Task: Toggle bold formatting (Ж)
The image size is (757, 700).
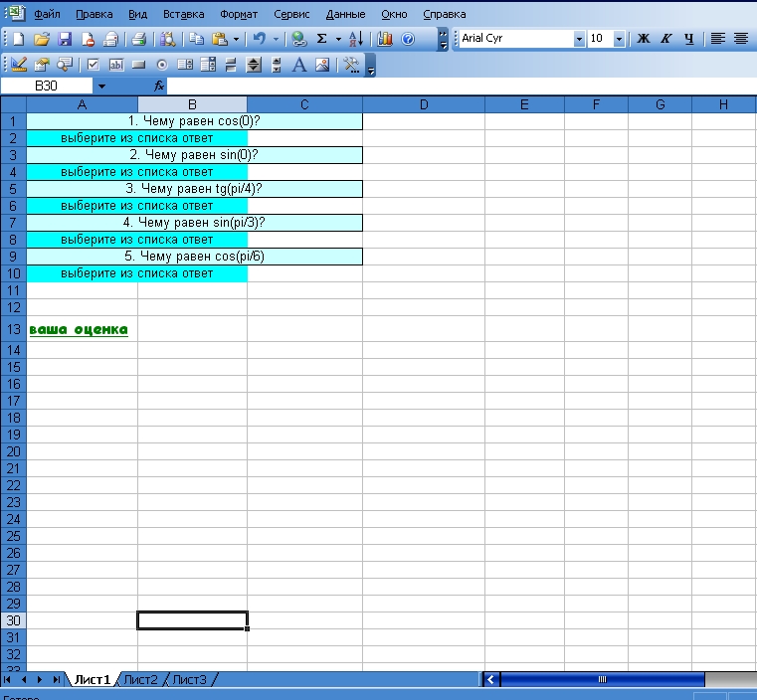Action: coord(643,39)
